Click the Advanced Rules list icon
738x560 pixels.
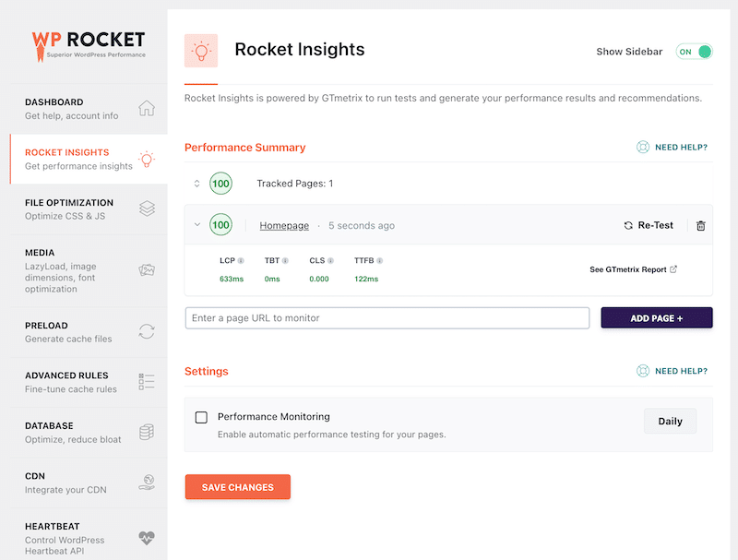[147, 382]
